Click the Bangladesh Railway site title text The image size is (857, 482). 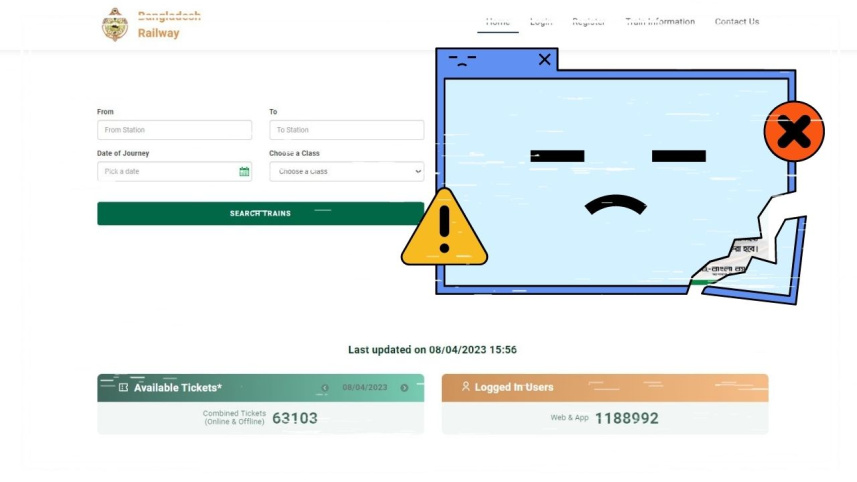169,25
